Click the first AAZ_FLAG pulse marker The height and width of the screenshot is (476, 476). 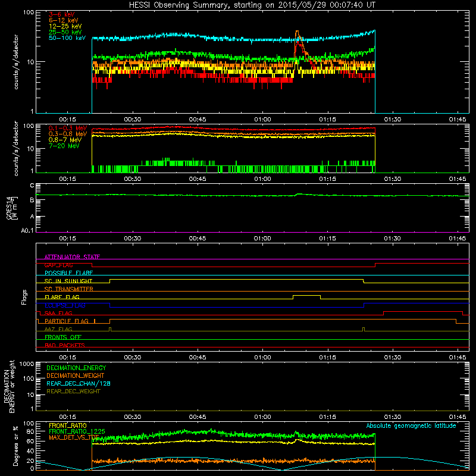click(110, 329)
